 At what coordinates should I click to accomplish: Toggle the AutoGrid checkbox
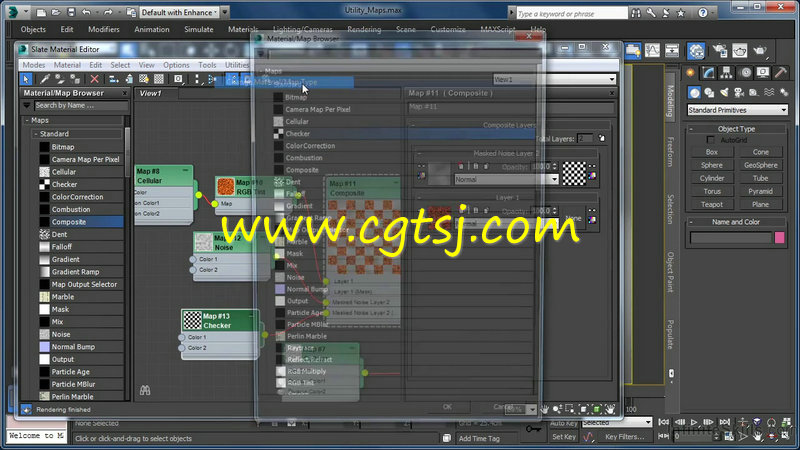click(710, 140)
